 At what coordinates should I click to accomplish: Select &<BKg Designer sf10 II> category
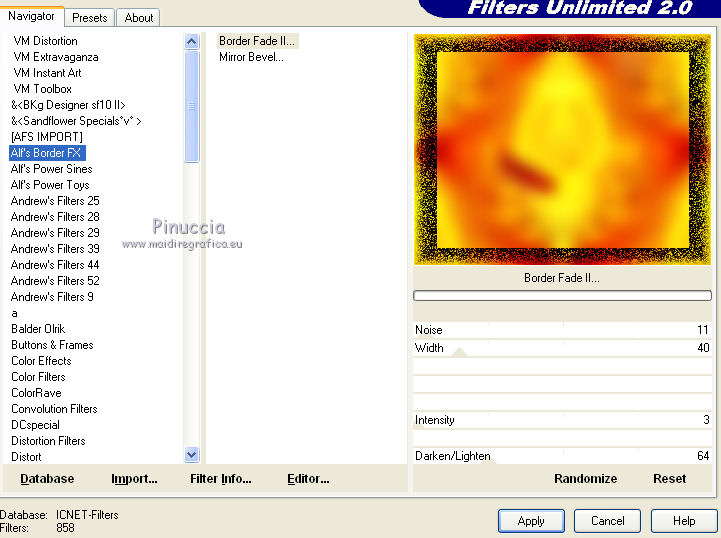(68, 105)
